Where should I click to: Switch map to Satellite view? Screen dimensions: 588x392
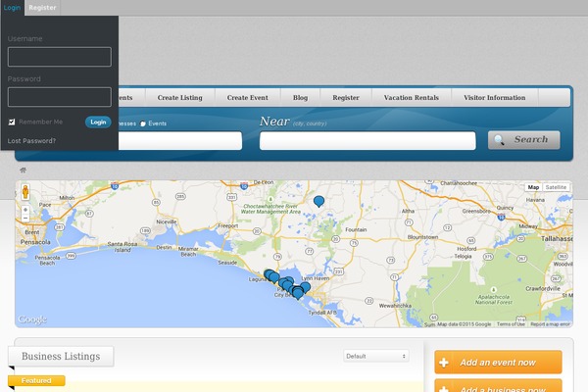556,186
